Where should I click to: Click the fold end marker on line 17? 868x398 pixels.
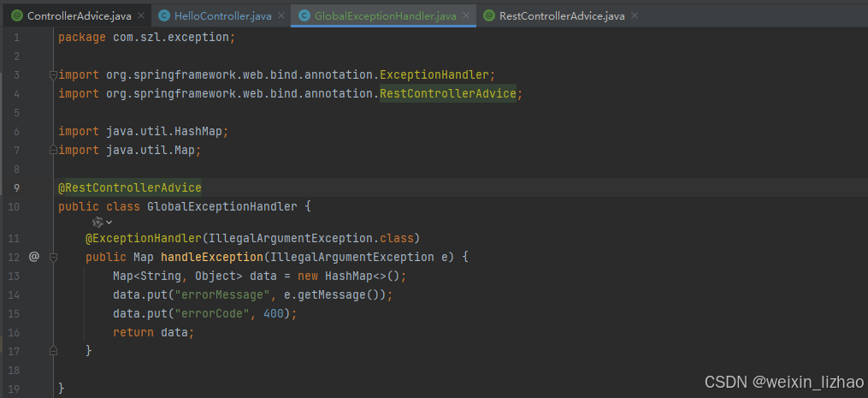(x=53, y=351)
